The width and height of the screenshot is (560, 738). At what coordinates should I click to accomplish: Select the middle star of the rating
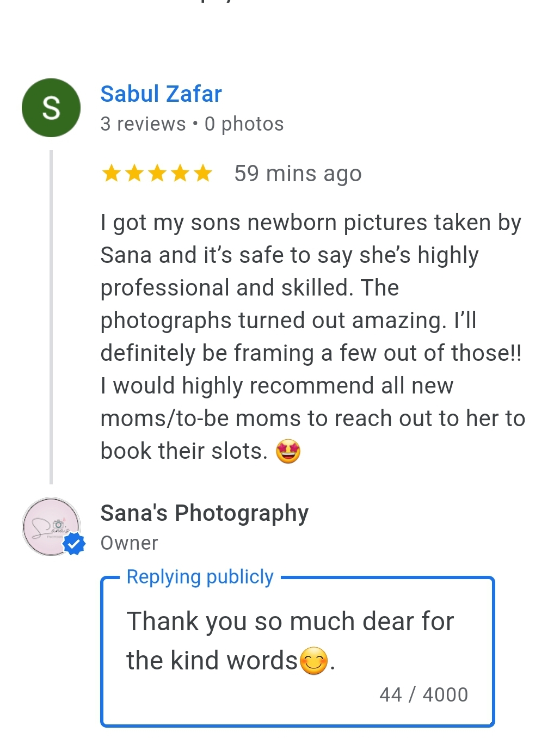pyautogui.click(x=157, y=174)
